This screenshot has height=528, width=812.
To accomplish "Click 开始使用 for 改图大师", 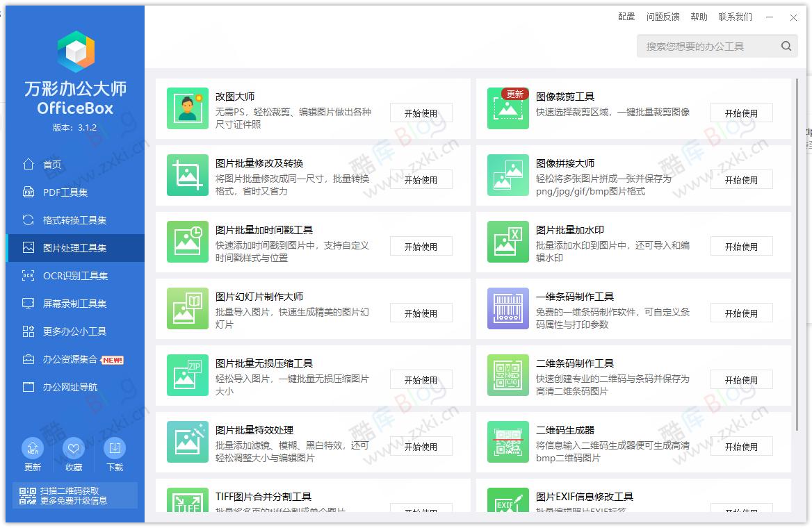I will click(421, 112).
